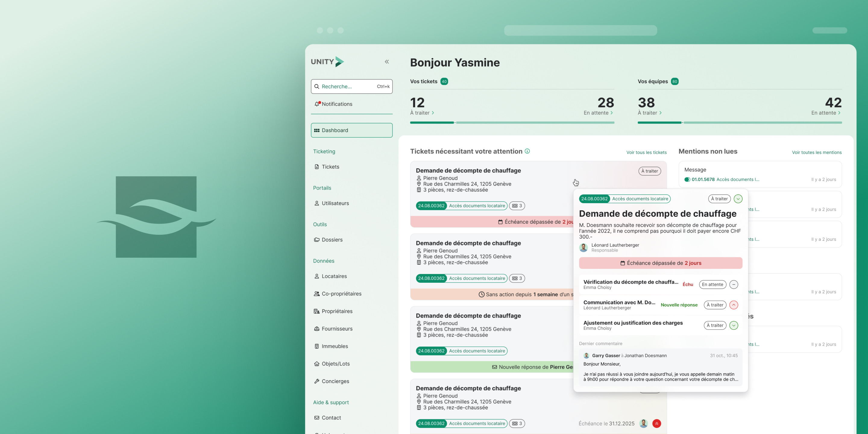Screen dimensions: 868x434
Task: Click the Vos tickets progress bar
Action: coord(512,123)
